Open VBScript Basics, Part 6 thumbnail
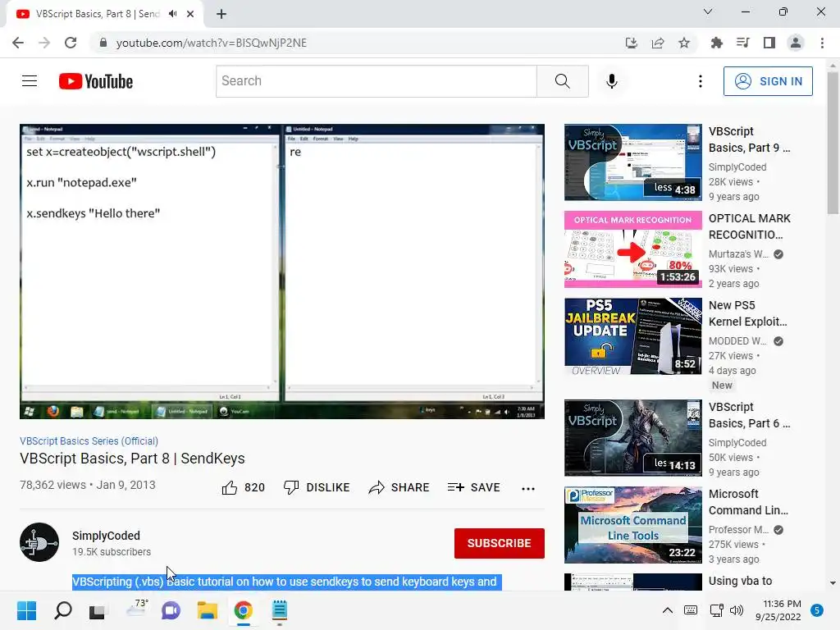Viewport: 840px width, 630px height. click(632, 438)
